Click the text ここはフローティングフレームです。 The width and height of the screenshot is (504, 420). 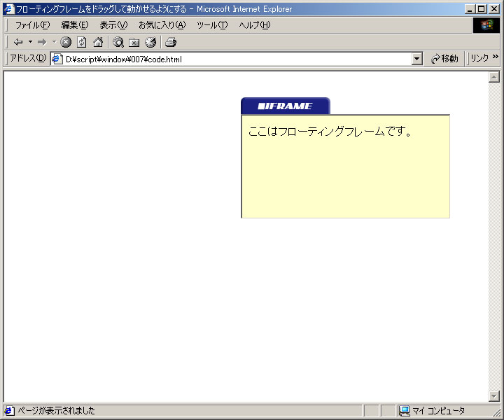pyautogui.click(x=330, y=132)
